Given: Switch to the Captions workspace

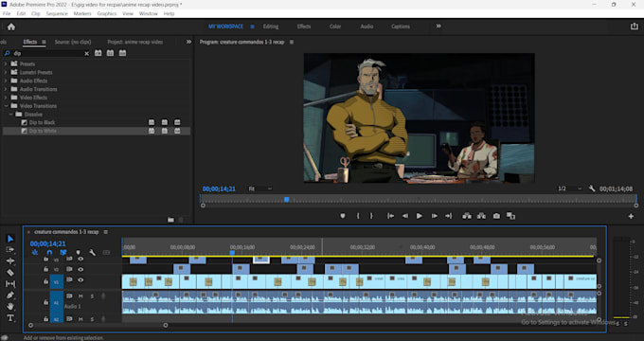Looking at the screenshot, I should (401, 27).
